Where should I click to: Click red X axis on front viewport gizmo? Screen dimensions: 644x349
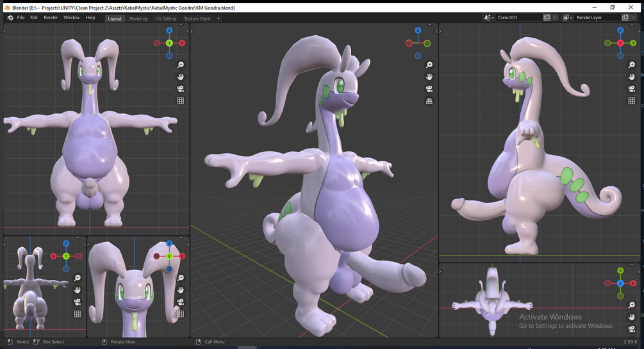point(182,43)
